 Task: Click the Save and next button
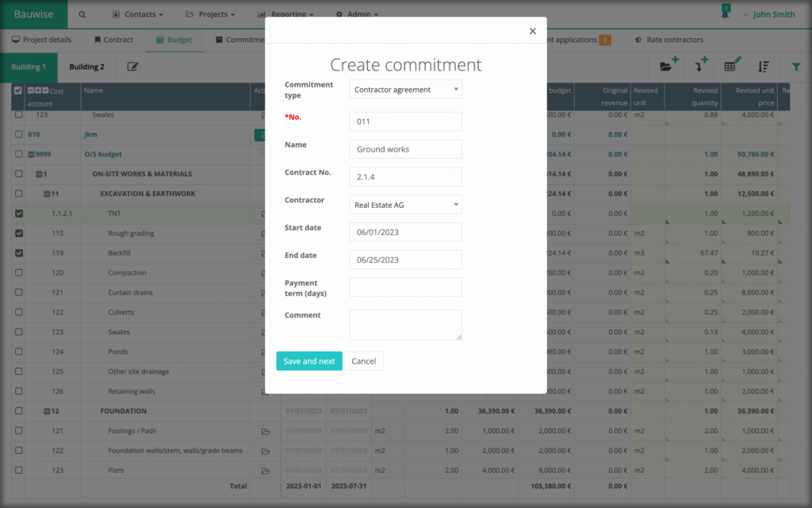pyautogui.click(x=309, y=361)
